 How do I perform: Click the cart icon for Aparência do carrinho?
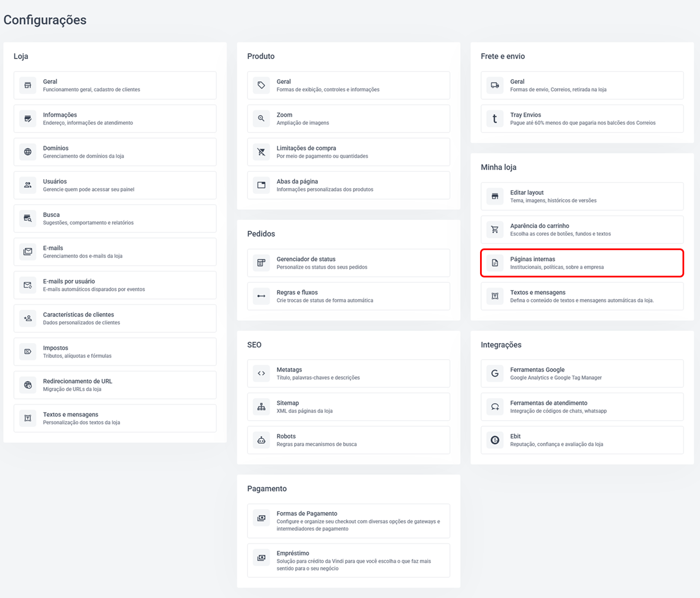495,230
